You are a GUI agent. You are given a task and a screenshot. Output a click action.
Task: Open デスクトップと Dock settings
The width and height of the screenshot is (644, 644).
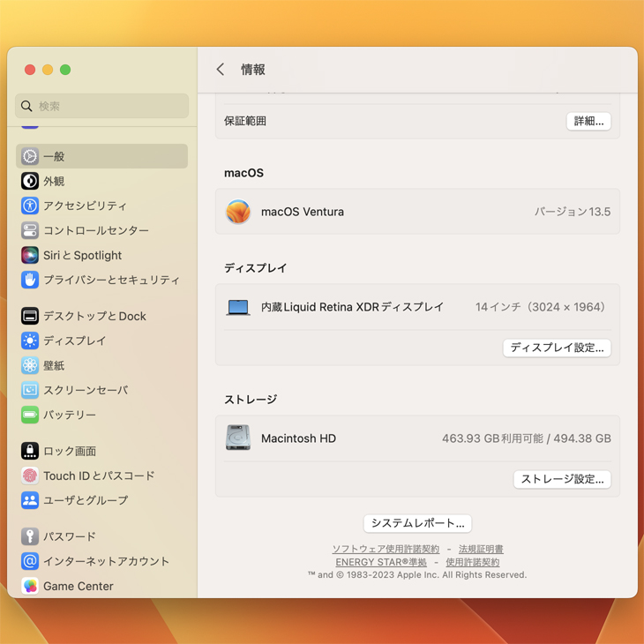tap(101, 316)
